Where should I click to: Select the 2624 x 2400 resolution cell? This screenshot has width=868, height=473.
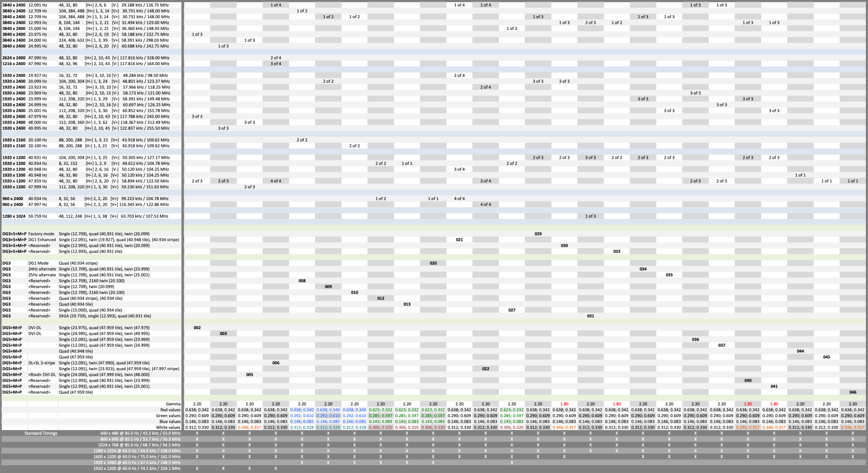14,58
